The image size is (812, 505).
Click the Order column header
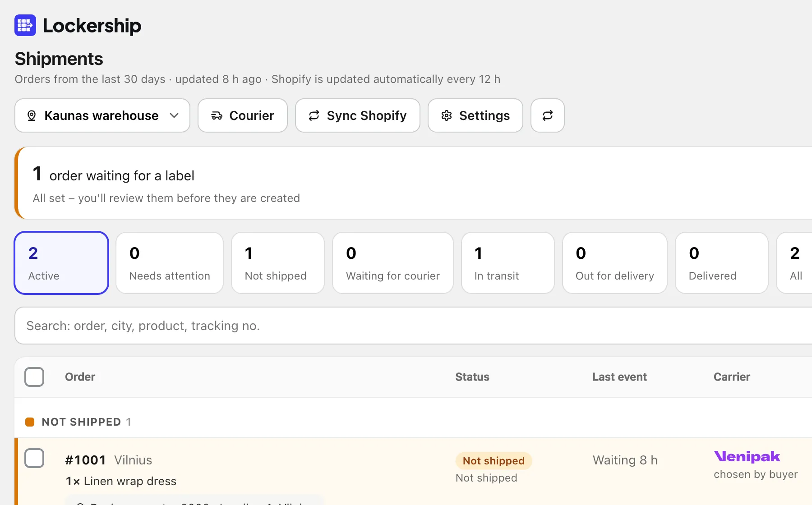point(80,377)
